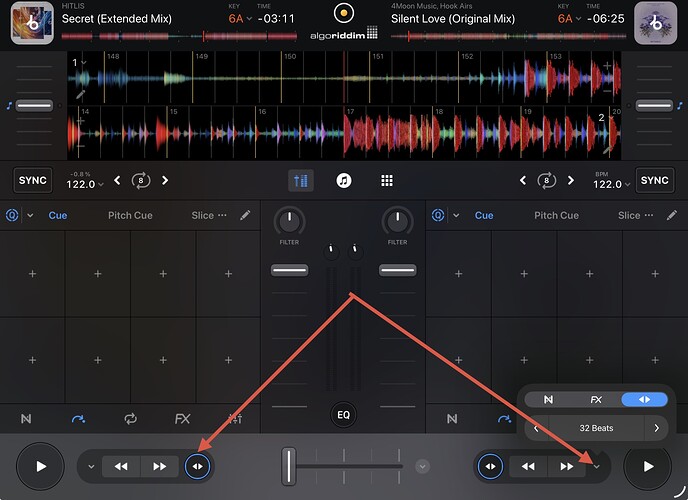
Task: Click the crossfader slider handle
Action: (289, 466)
